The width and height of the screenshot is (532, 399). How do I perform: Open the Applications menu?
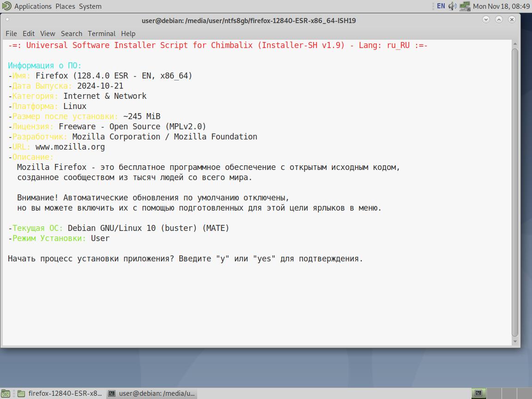(33, 6)
